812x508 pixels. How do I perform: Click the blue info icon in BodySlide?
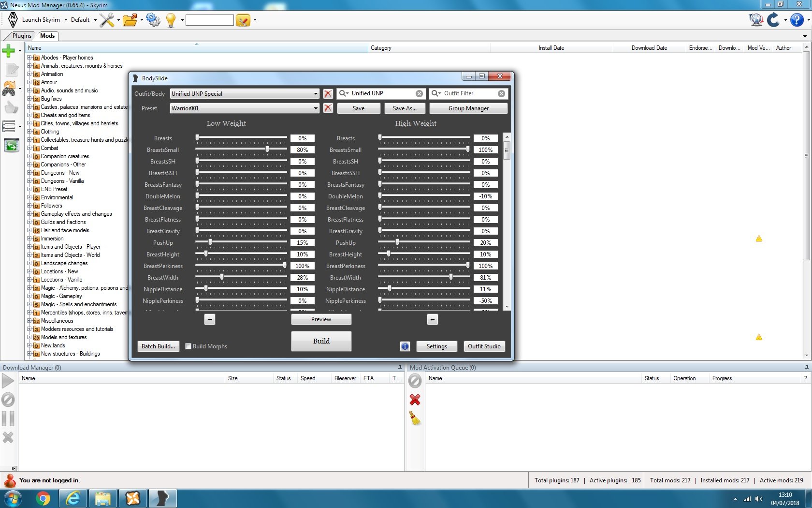pyautogui.click(x=405, y=346)
